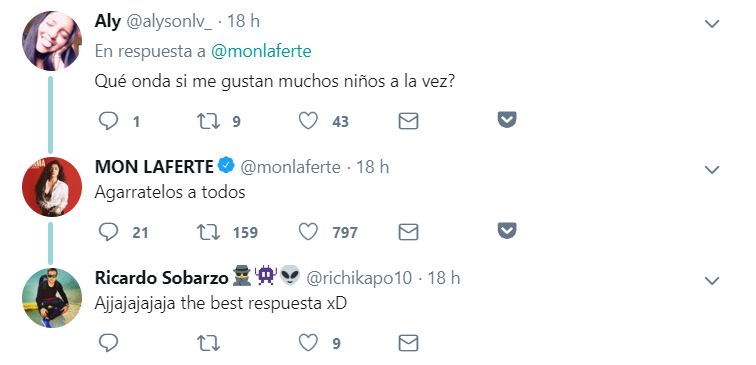Retweet Aly's tweet with 9 retweets
756x365 pixels.
[x=208, y=121]
